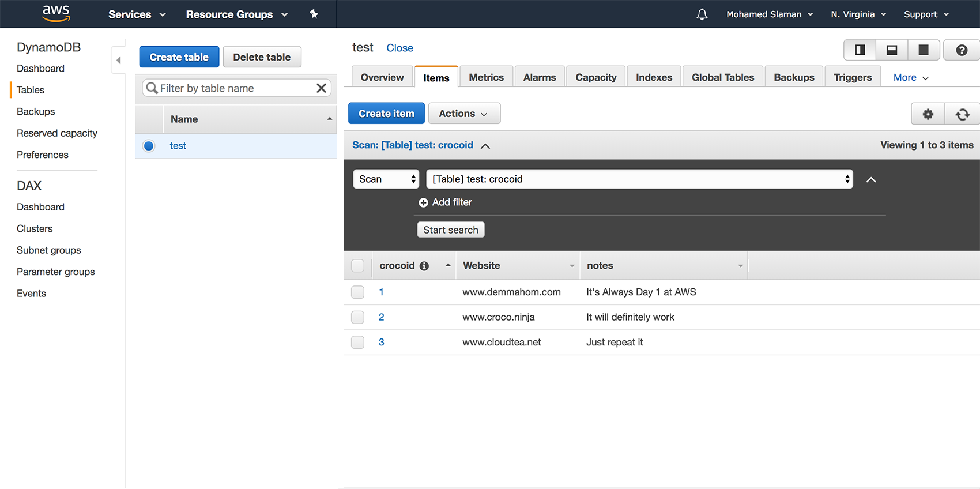
Task: Switch to the Backups tab
Action: (x=794, y=77)
